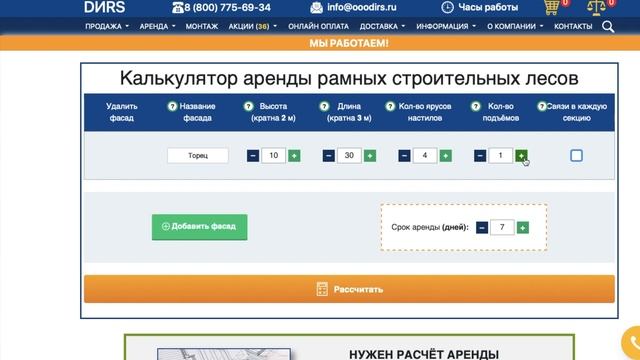
Task: Click the Длина value field showing 30
Action: coord(349,156)
